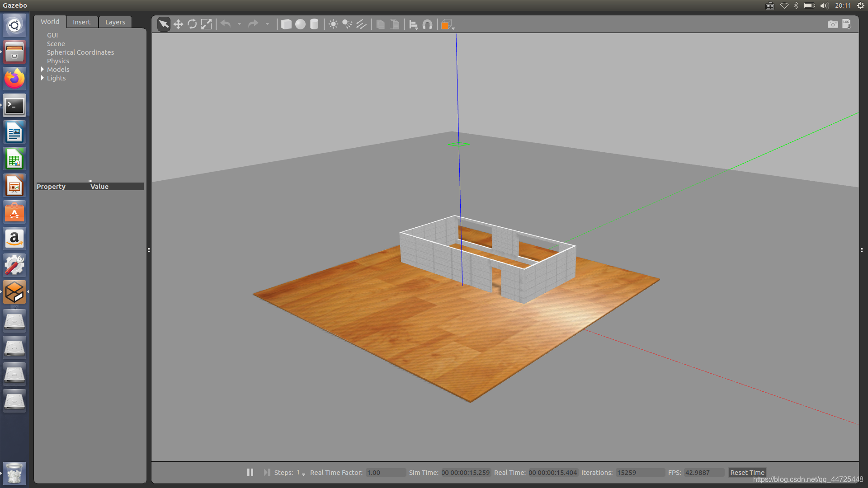868x488 pixels.
Task: Click the sphere primitive insert icon
Action: pos(301,24)
